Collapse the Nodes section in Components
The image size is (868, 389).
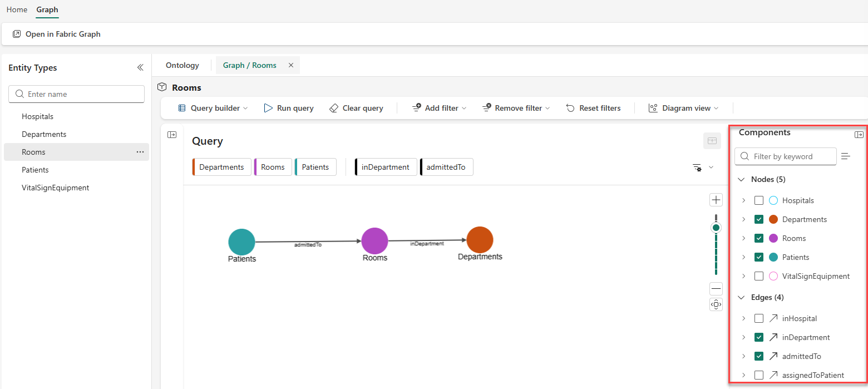[x=741, y=179]
